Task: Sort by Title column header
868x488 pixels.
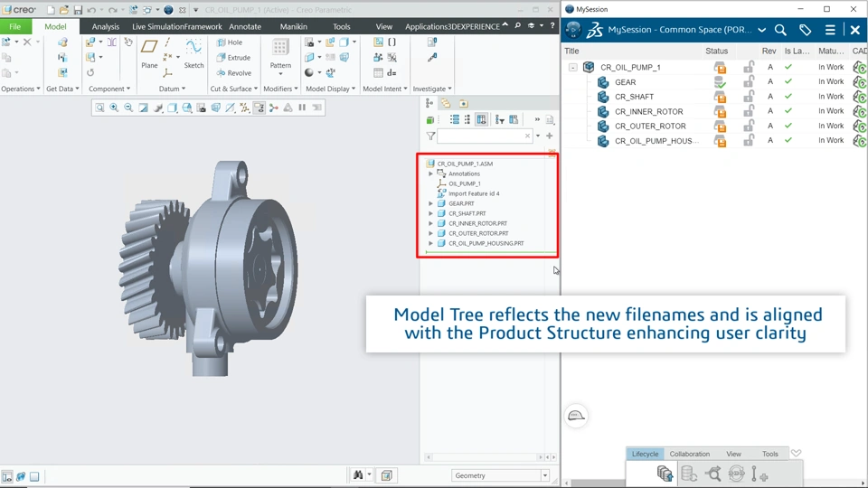Action: (x=571, y=51)
